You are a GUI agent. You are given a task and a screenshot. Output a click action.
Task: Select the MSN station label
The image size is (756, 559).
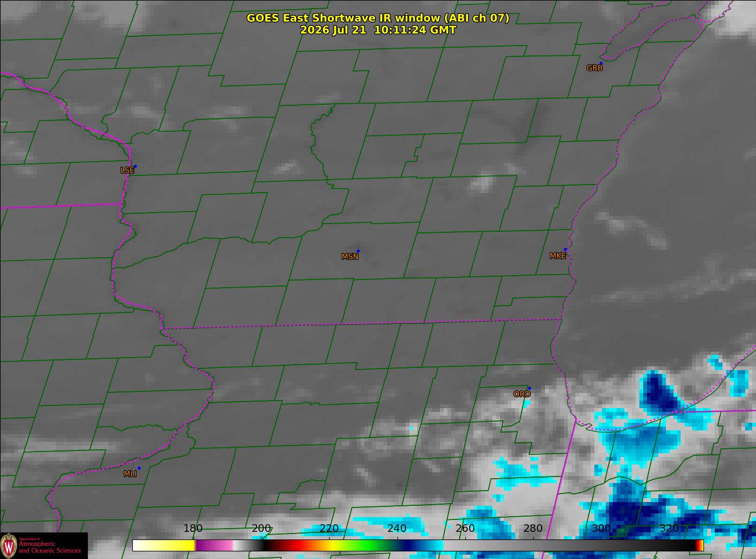pyautogui.click(x=350, y=257)
